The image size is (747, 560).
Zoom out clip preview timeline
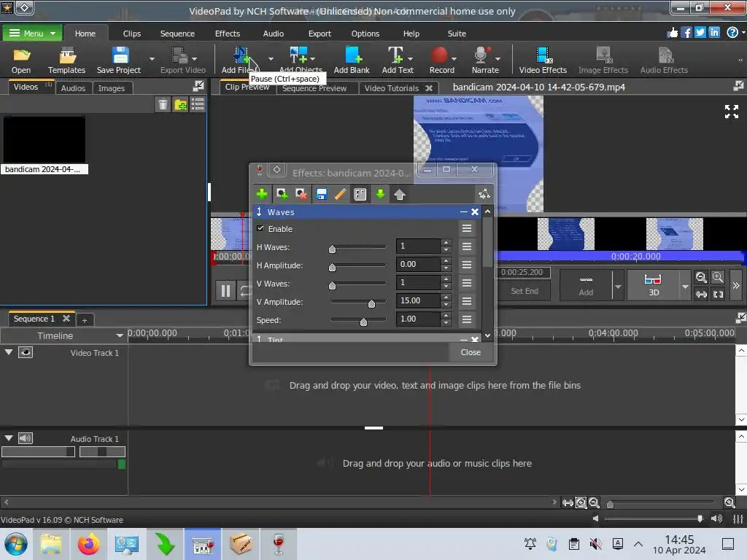tap(701, 277)
